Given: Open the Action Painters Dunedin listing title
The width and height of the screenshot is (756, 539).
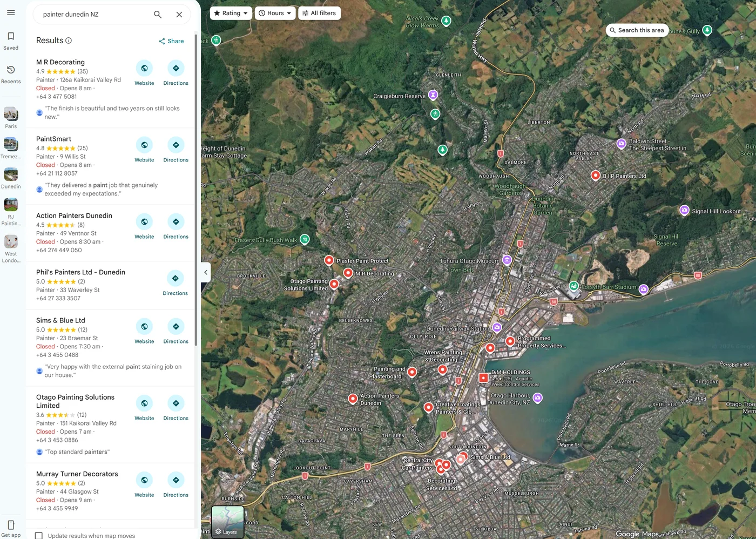Looking at the screenshot, I should pyautogui.click(x=74, y=215).
